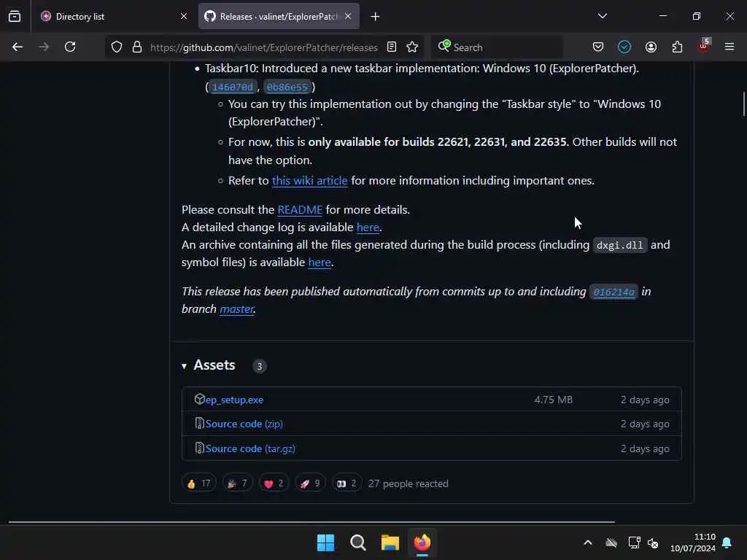Bookmark this page with the star icon
The image size is (747, 560).
pyautogui.click(x=412, y=47)
